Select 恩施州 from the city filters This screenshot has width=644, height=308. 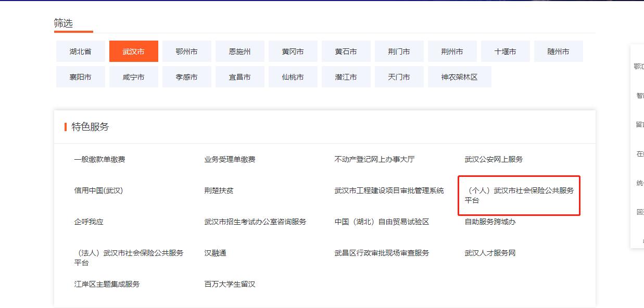(239, 51)
